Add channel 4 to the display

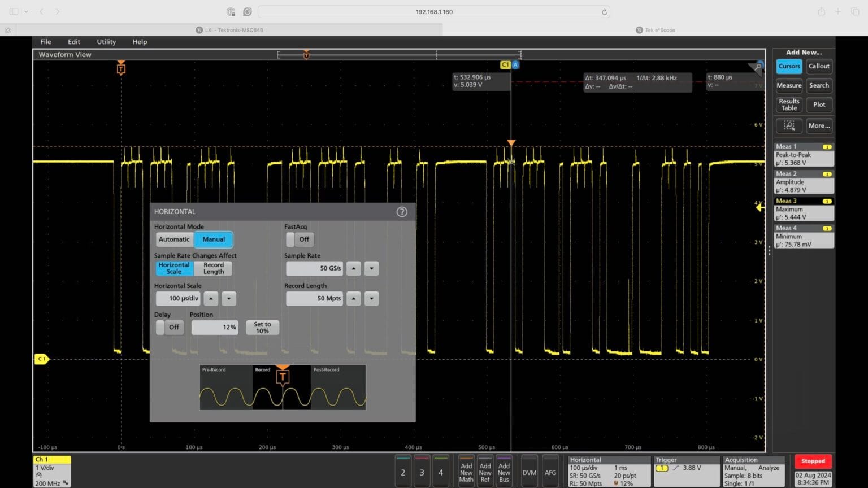[441, 470]
